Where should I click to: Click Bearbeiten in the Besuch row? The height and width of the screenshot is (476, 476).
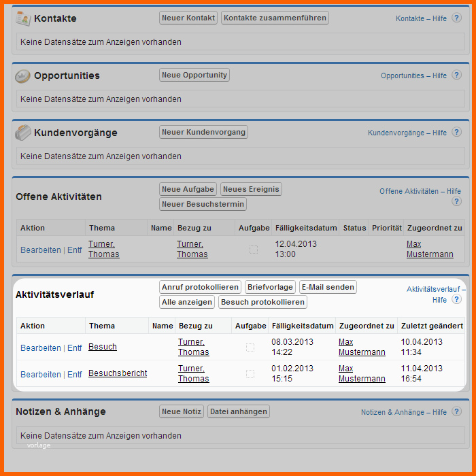coord(41,348)
